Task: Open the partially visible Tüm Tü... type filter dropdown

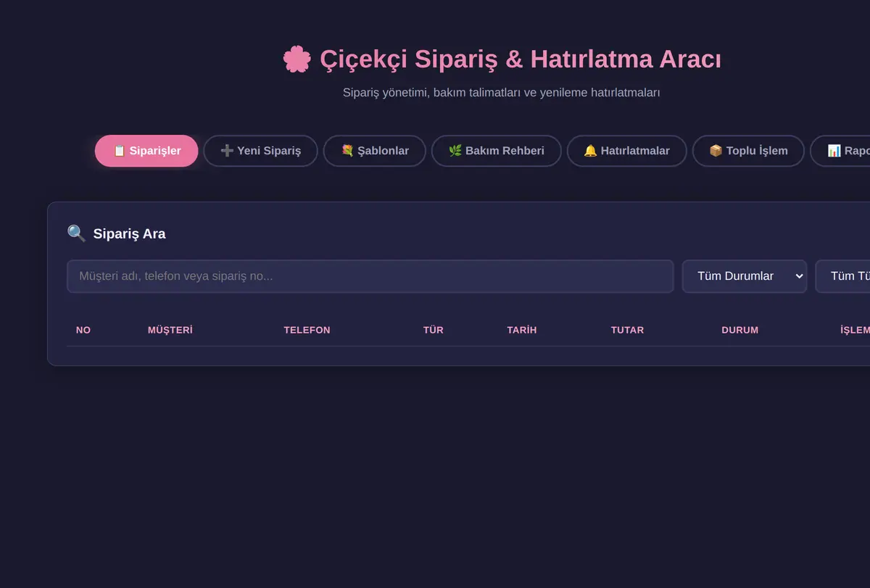Action: (843, 276)
